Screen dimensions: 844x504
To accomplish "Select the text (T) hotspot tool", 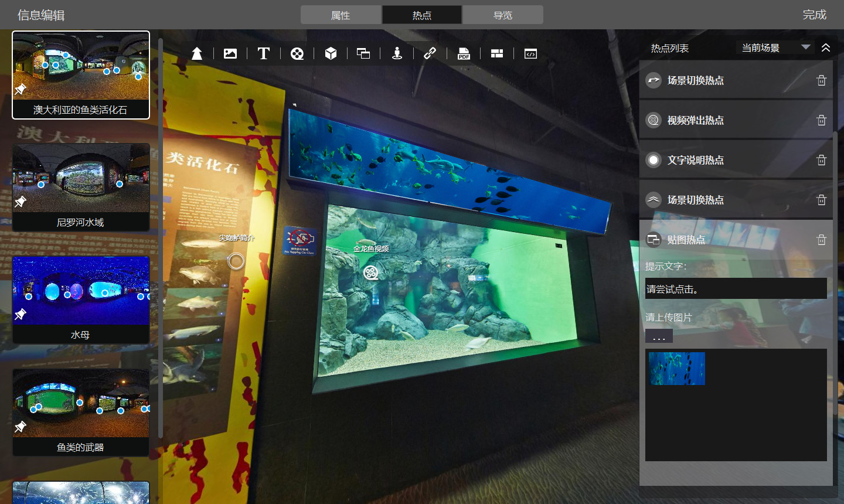I will 264,54.
